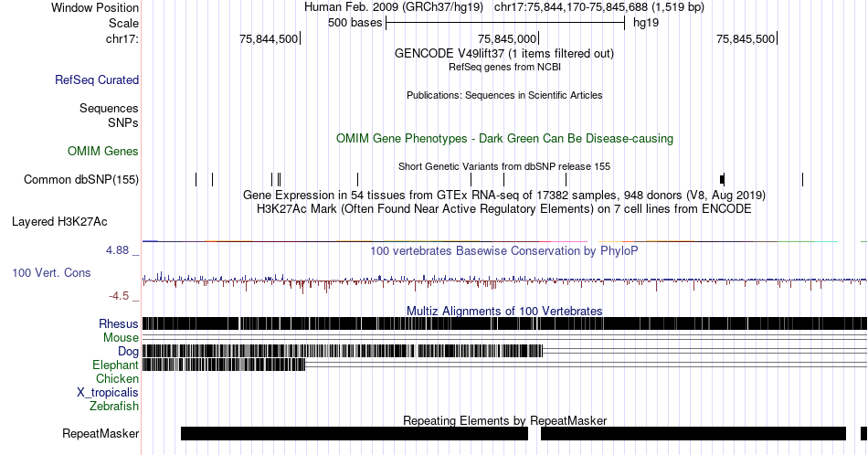Click the Dog alignment block bar
Viewport: 868px width, 455px height.
pos(343,352)
